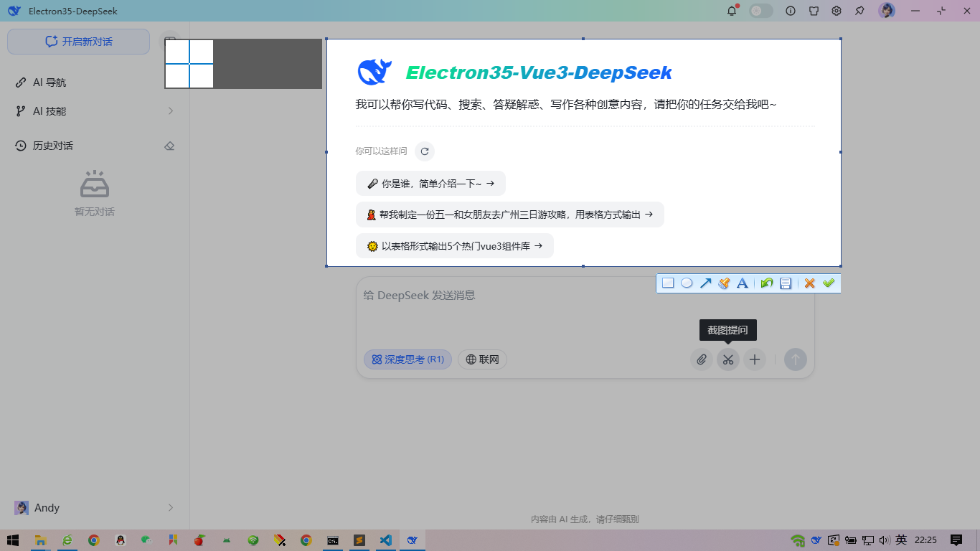The image size is (980, 551).
Task: Select the rectangle annotation tool
Action: pyautogui.click(x=668, y=283)
